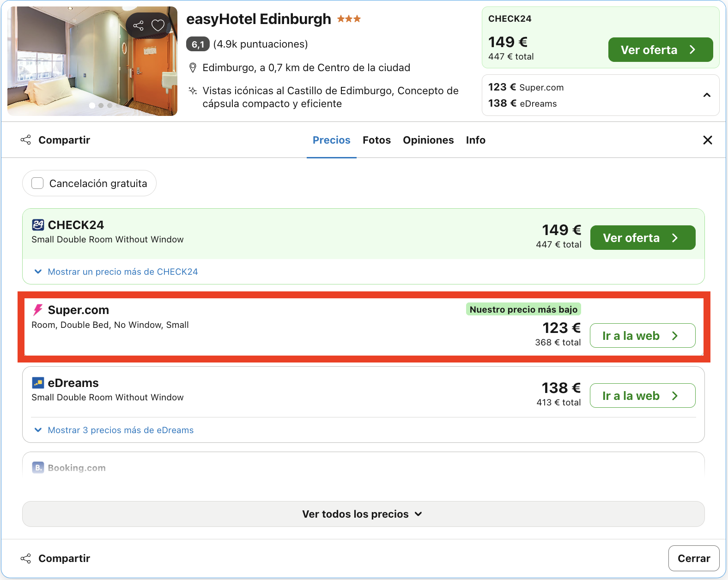Click Ver oferta in the top CHECK24 box
The image size is (728, 580).
point(661,49)
